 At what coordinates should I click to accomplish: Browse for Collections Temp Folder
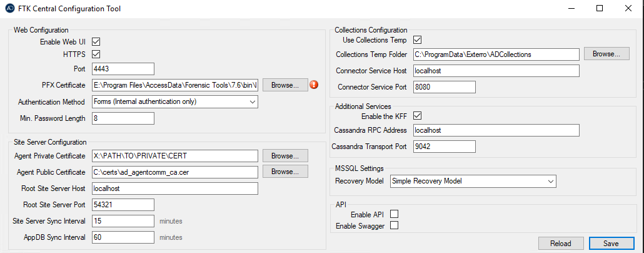click(606, 54)
